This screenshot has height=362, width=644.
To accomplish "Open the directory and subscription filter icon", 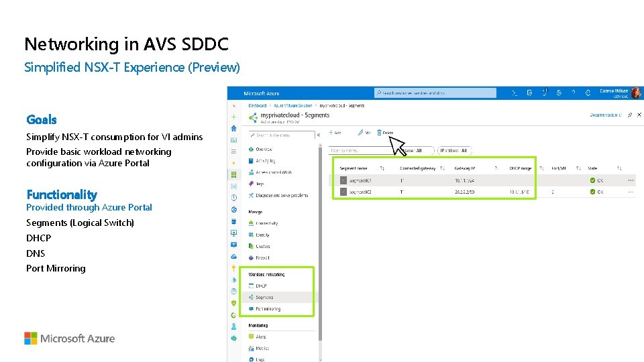I will (x=529, y=93).
